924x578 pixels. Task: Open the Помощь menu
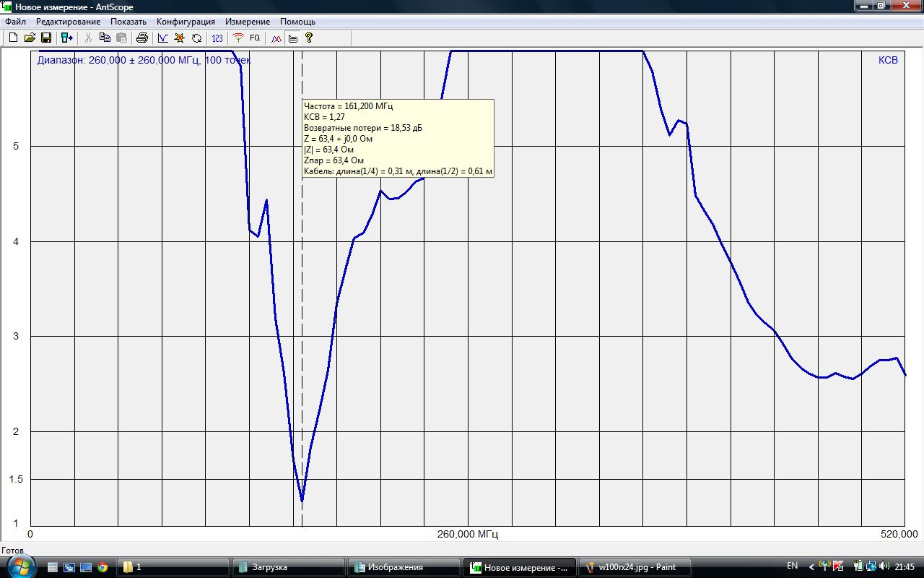coord(297,22)
